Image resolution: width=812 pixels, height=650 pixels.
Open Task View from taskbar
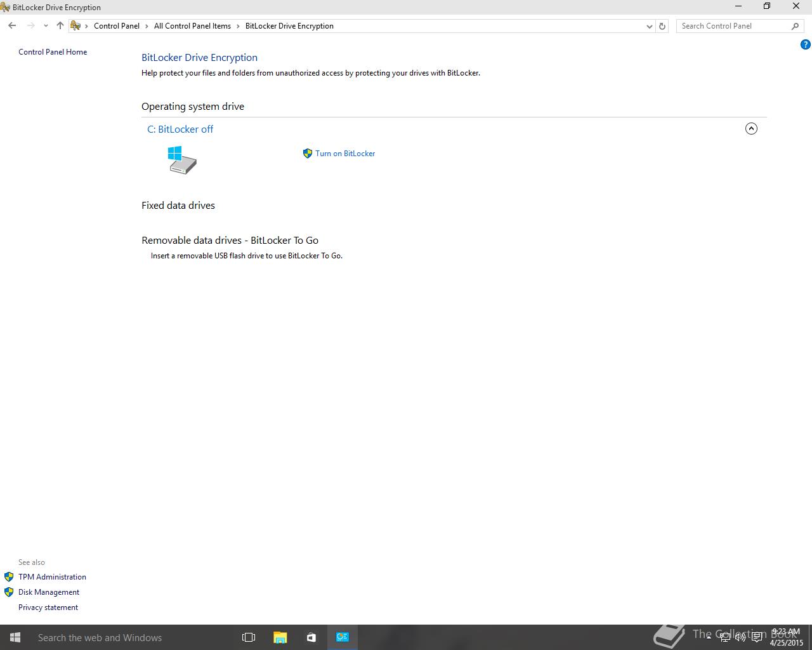[x=249, y=637]
